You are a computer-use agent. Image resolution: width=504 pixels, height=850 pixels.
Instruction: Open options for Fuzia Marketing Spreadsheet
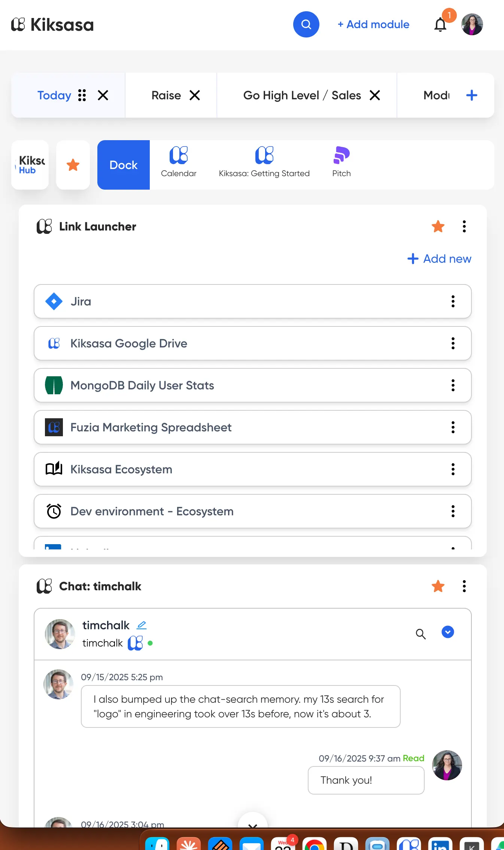(453, 427)
